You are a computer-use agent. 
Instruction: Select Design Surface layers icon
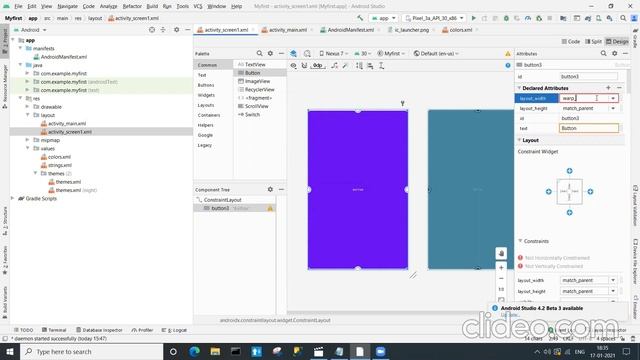coord(293,53)
